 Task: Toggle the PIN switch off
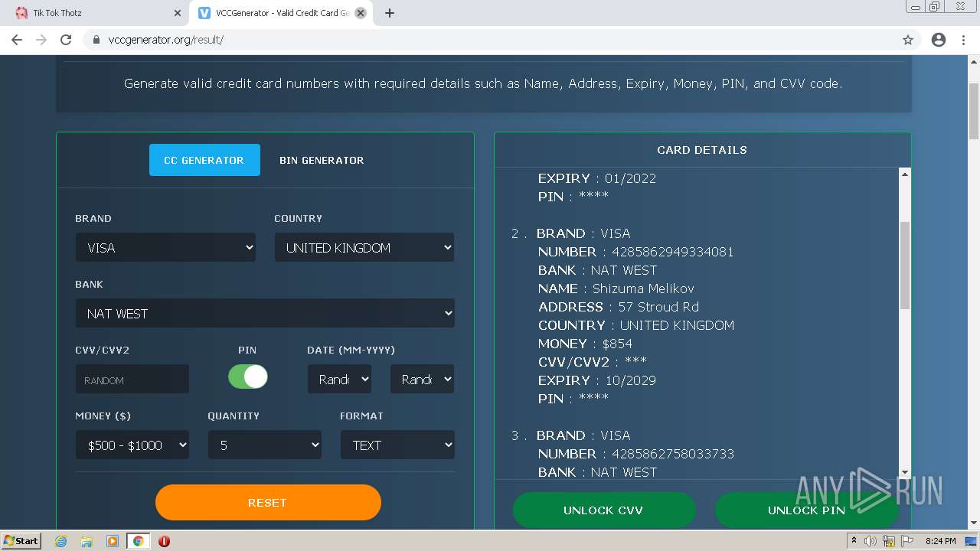pyautogui.click(x=248, y=377)
